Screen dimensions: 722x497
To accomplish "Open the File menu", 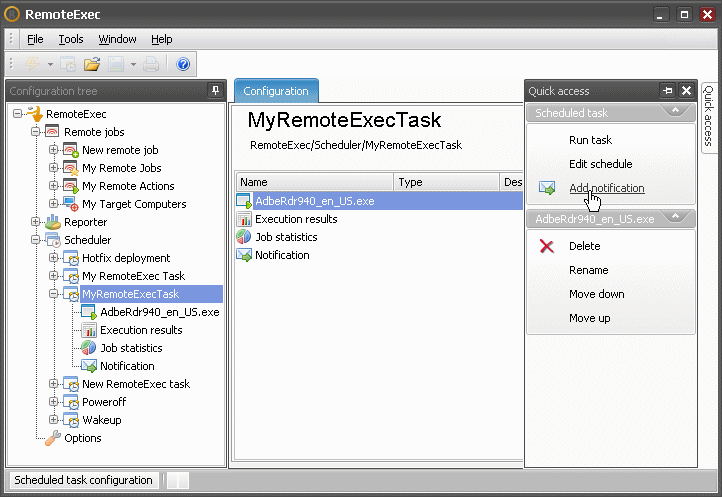I will click(x=35, y=39).
